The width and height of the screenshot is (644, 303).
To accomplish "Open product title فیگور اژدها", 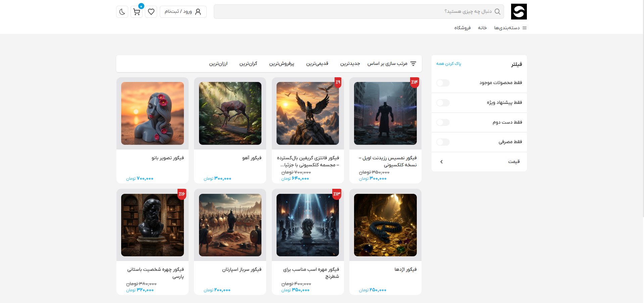I will pos(405,269).
